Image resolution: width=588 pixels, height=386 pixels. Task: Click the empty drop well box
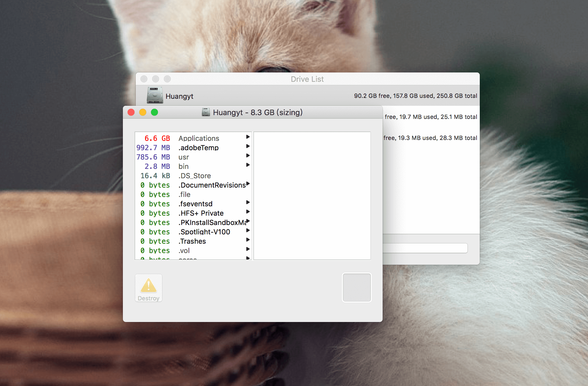(x=357, y=288)
